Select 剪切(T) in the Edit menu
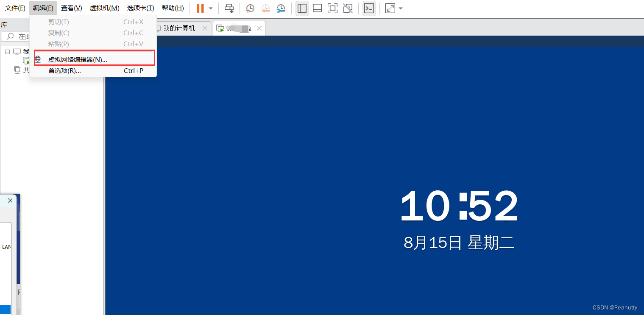 click(x=94, y=22)
